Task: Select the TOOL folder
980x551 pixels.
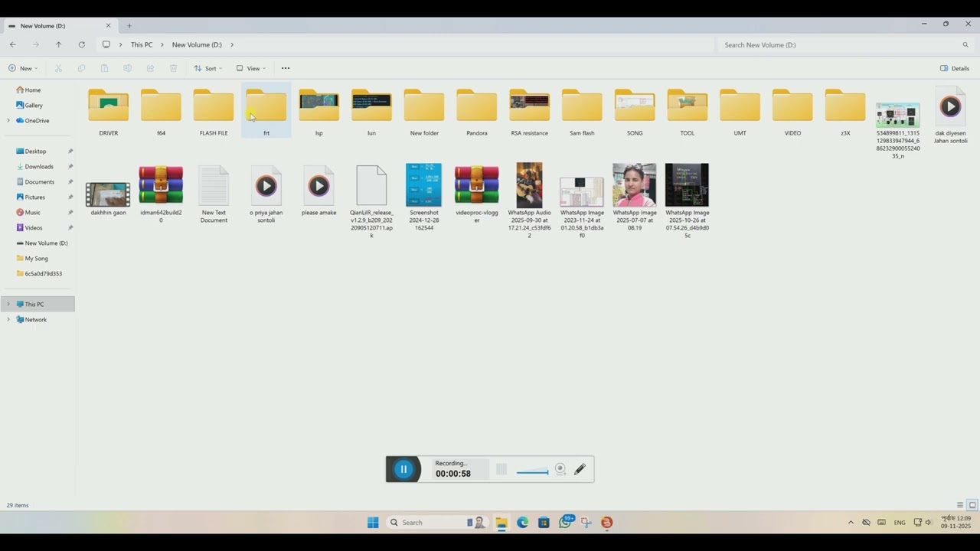Action: 688,112
